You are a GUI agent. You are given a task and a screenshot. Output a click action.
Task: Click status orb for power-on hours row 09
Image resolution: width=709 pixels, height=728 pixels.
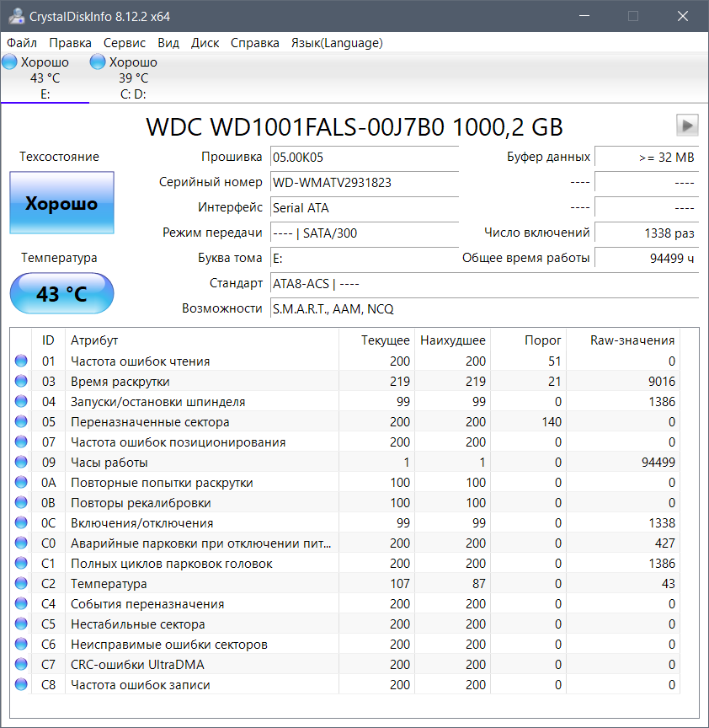click(21, 463)
